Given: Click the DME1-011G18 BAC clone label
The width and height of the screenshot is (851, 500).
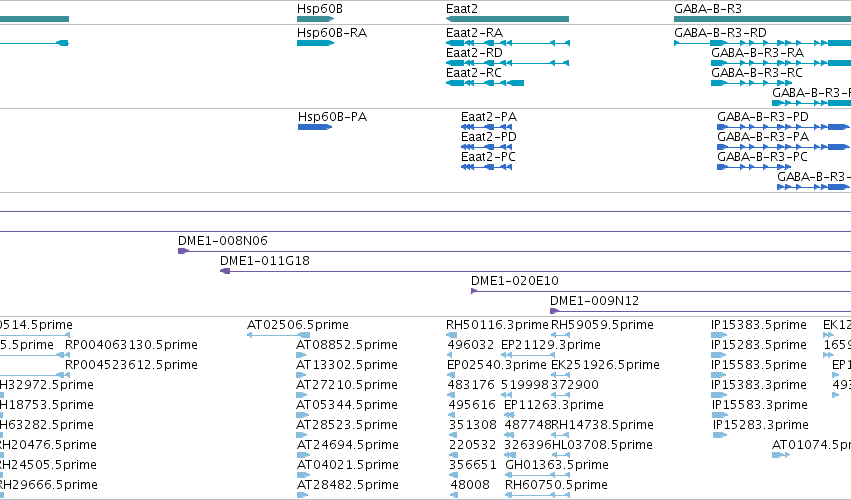Looking at the screenshot, I should click(x=265, y=261).
